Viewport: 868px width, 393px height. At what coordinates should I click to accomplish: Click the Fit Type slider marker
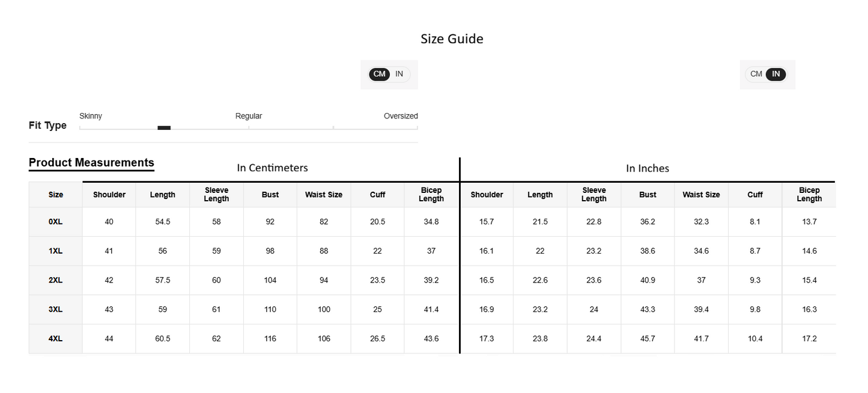[x=164, y=127]
